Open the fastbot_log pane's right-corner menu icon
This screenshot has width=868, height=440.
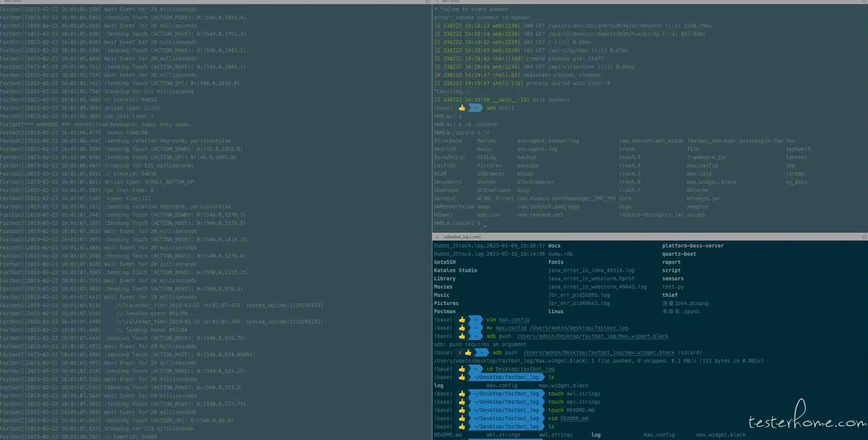click(x=865, y=237)
